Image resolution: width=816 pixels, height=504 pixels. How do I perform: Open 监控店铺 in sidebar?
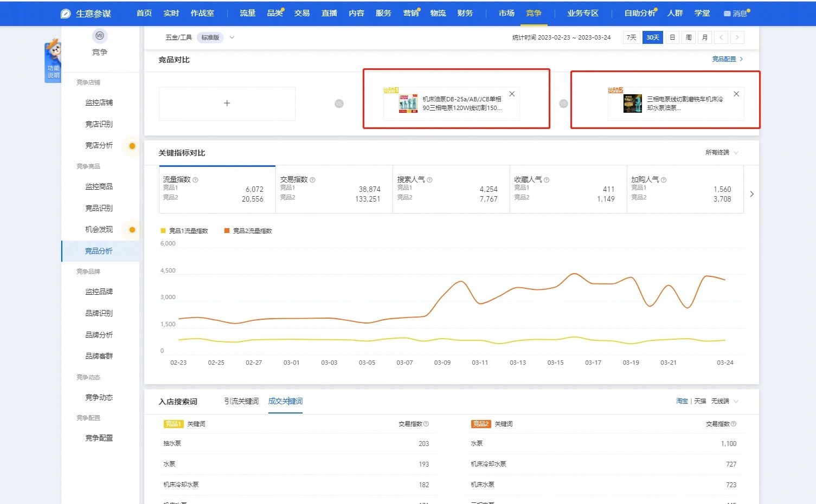point(99,103)
